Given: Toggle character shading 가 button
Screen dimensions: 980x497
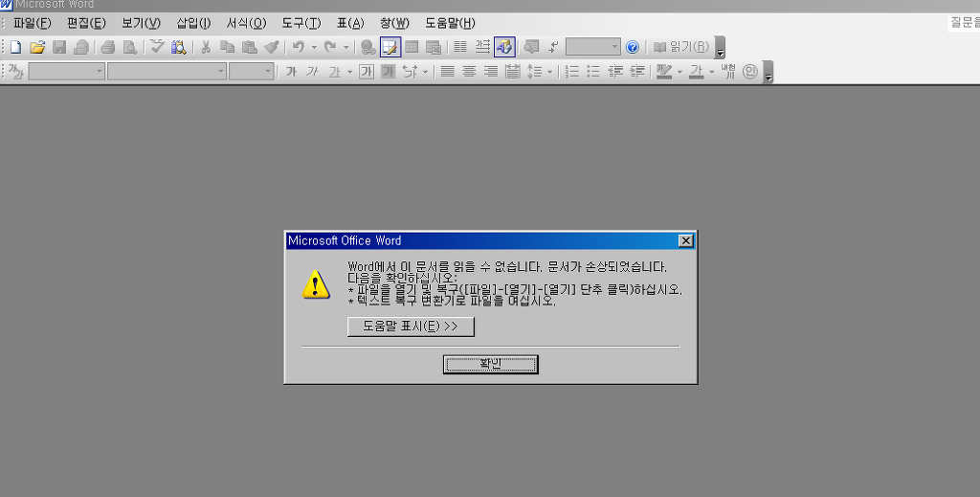Looking at the screenshot, I should point(389,72).
